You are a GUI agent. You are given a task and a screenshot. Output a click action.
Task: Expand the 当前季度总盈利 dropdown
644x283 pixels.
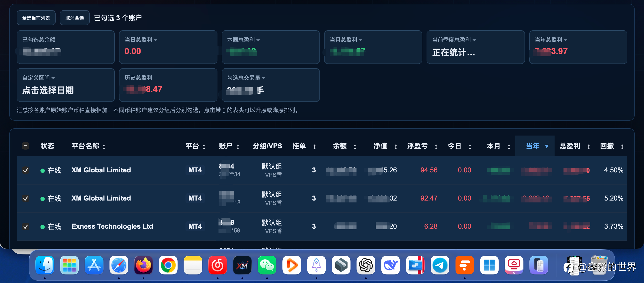tap(454, 40)
